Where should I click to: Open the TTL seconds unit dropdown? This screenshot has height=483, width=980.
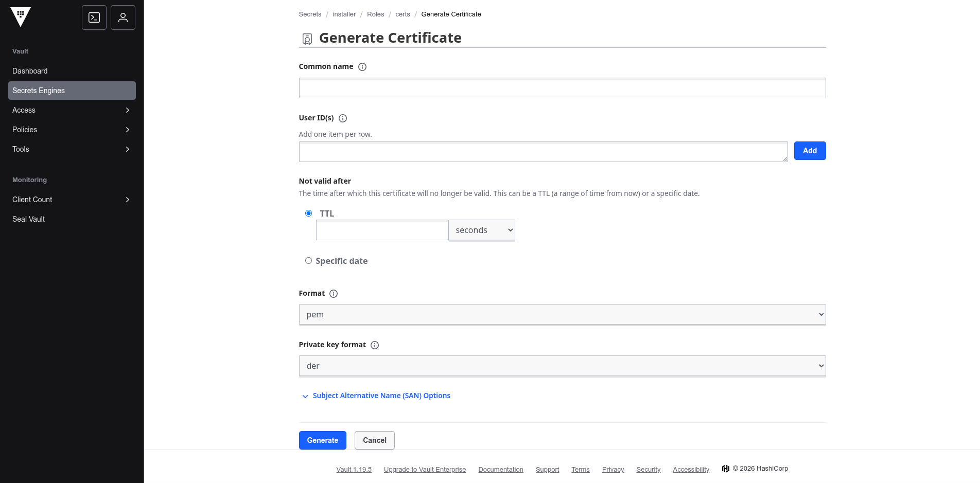[x=481, y=230]
